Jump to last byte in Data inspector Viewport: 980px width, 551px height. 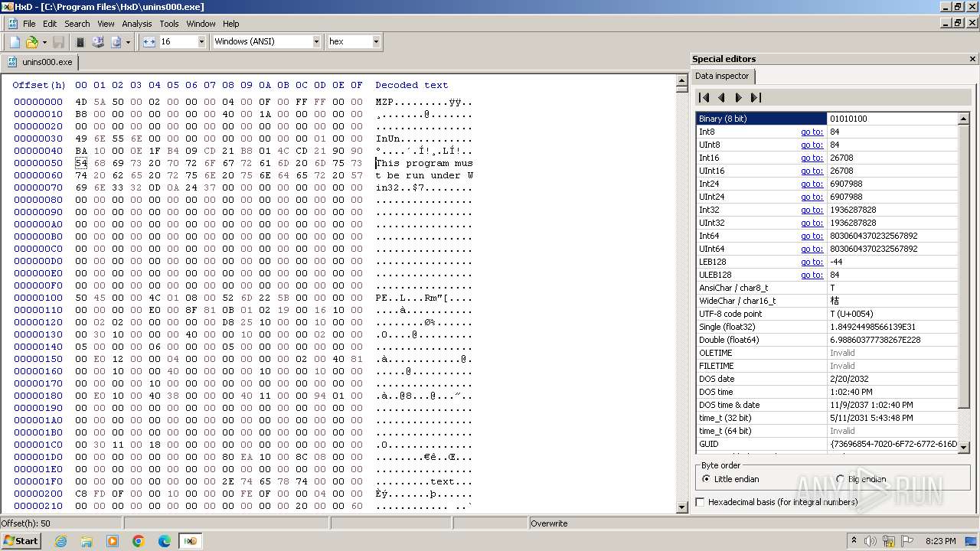coord(756,97)
